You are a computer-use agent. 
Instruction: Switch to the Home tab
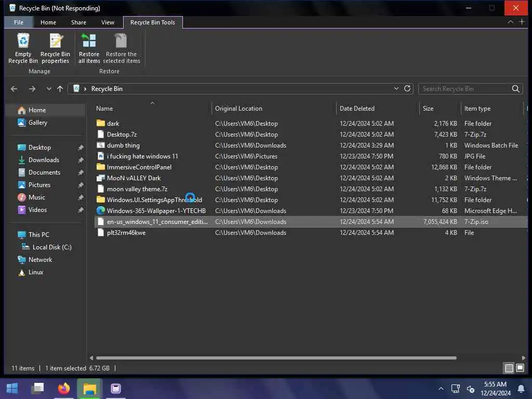[48, 22]
